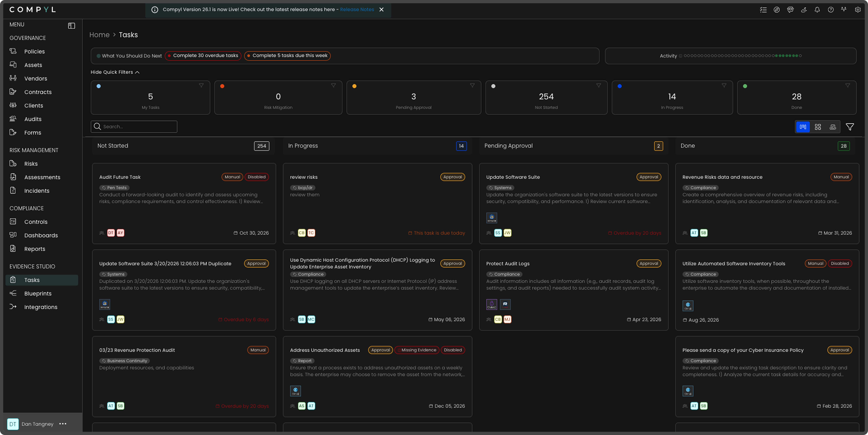This screenshot has width=868, height=435.
Task: Open the help question mark icon
Action: [x=831, y=10]
